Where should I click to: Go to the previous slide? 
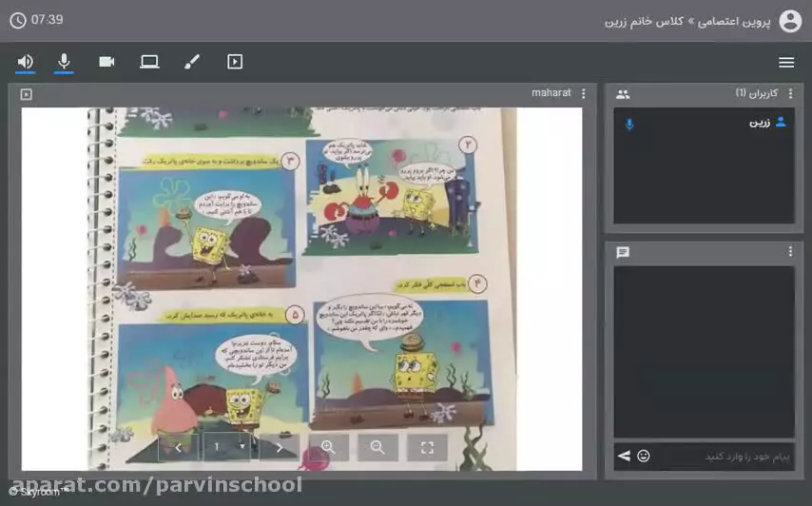(x=178, y=447)
